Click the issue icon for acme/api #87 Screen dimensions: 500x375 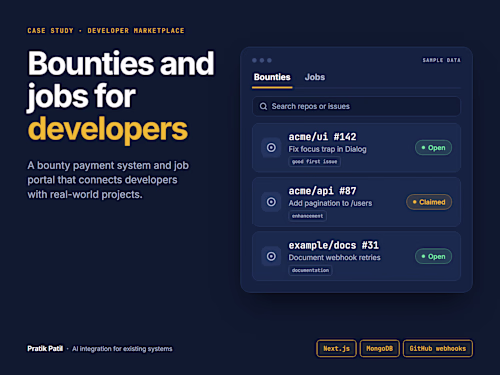(271, 202)
